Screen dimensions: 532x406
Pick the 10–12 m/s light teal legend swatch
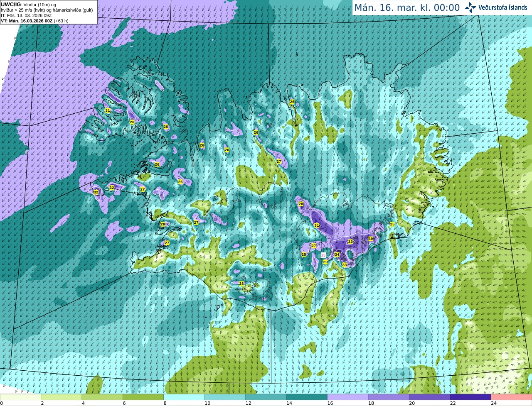click(x=225, y=397)
